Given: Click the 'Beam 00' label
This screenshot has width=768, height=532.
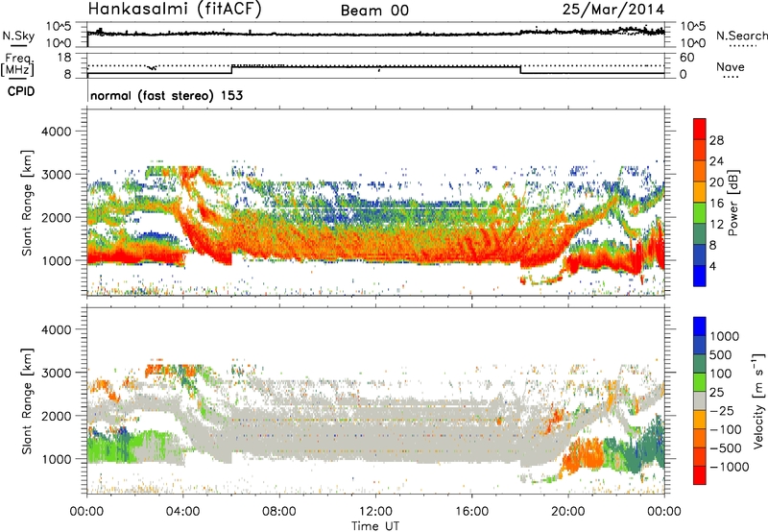Looking at the screenshot, I should pos(374,11).
